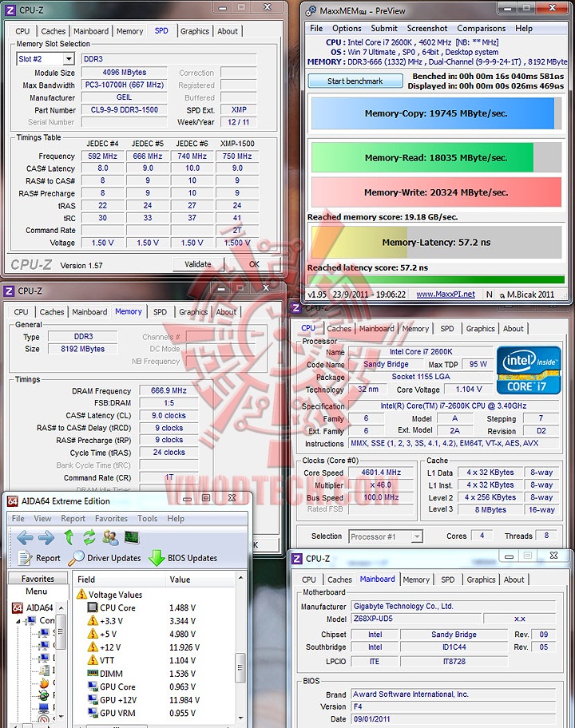Viewport: 575px width, 728px height.
Task: Select the DIMM voltage row icon
Action: coord(93,673)
